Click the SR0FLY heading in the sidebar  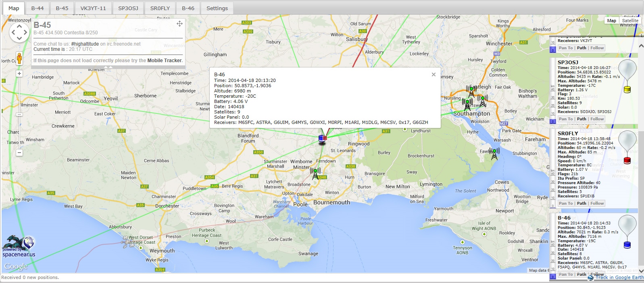[x=568, y=134]
